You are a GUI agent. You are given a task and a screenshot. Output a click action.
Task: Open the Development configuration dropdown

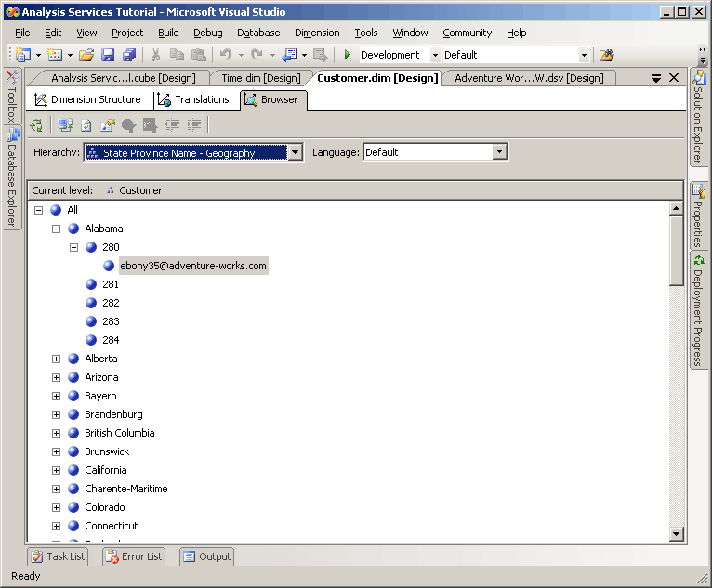435,56
